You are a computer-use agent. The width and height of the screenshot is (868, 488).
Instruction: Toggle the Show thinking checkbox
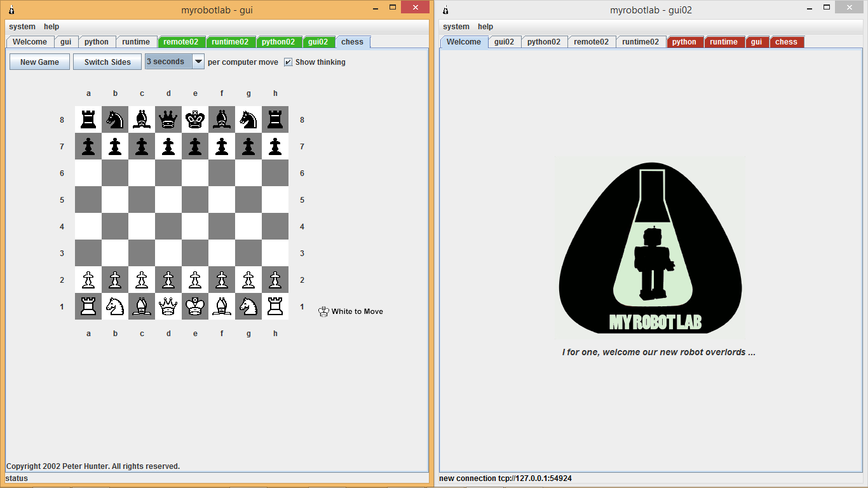[288, 62]
